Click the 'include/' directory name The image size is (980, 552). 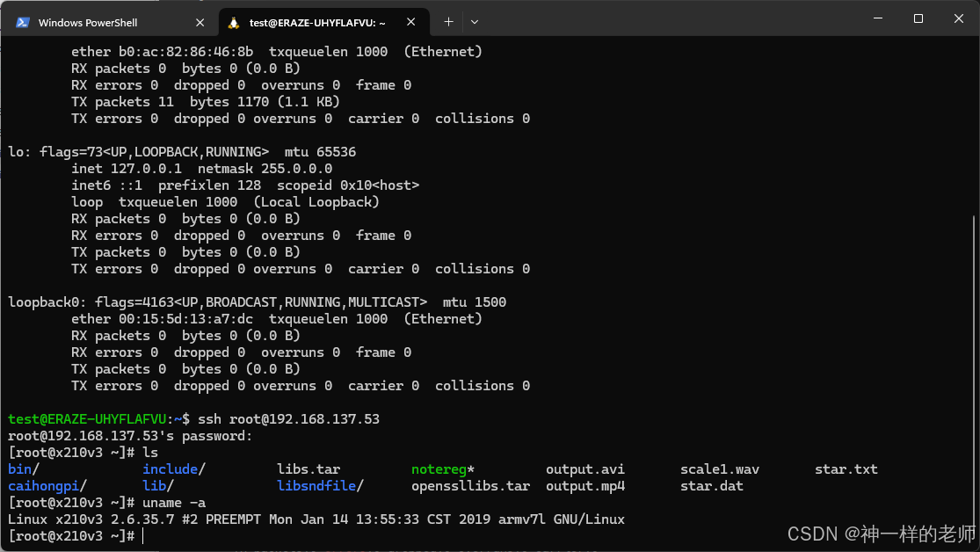[x=174, y=468]
